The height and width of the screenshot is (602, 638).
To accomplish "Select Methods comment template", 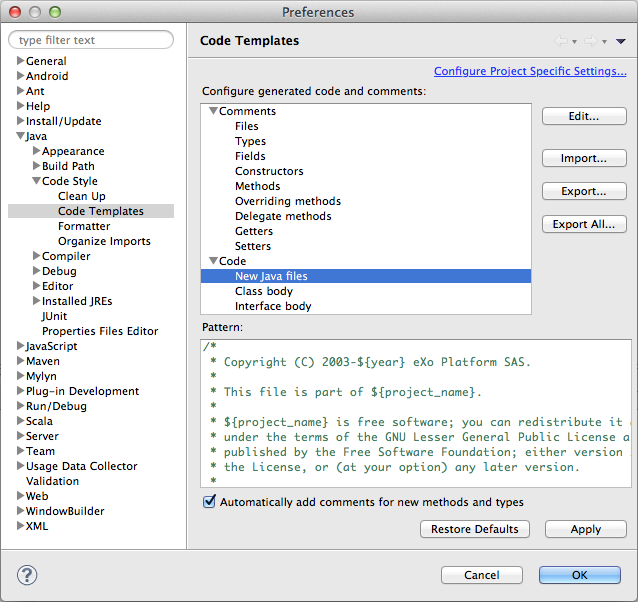I will pyautogui.click(x=258, y=186).
